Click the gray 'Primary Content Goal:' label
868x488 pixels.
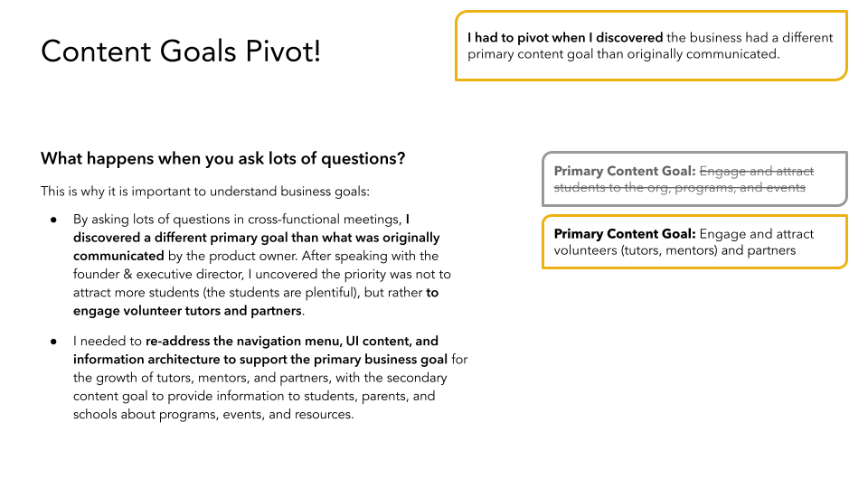click(625, 171)
